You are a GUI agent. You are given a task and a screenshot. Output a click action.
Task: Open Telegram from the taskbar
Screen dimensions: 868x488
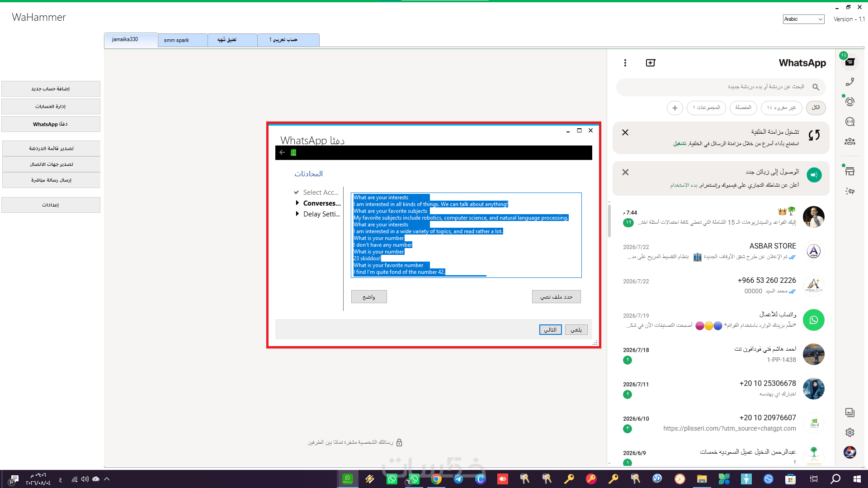[458, 479]
